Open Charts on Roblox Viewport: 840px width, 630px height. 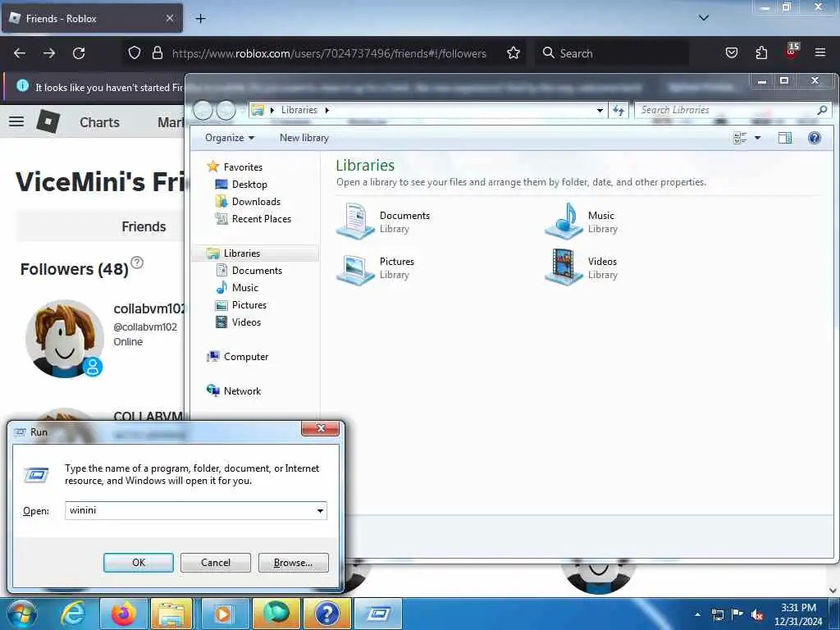tap(99, 122)
